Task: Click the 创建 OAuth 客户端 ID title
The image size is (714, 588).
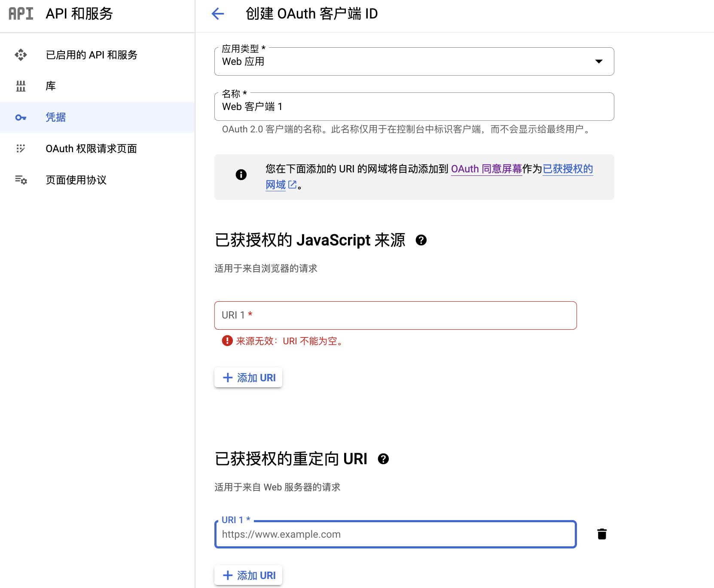Action: coord(311,14)
